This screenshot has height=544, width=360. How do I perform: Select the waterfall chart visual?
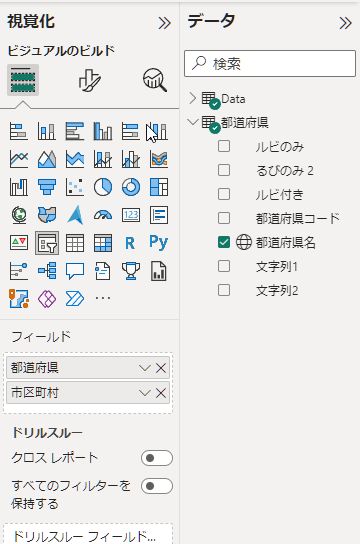pos(19,187)
